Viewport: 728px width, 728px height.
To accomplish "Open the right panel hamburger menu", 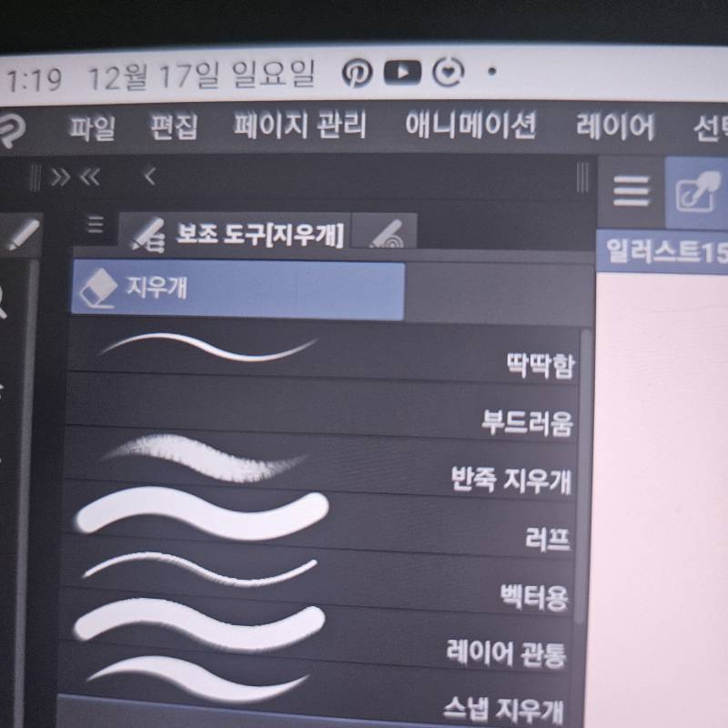I will tap(630, 190).
